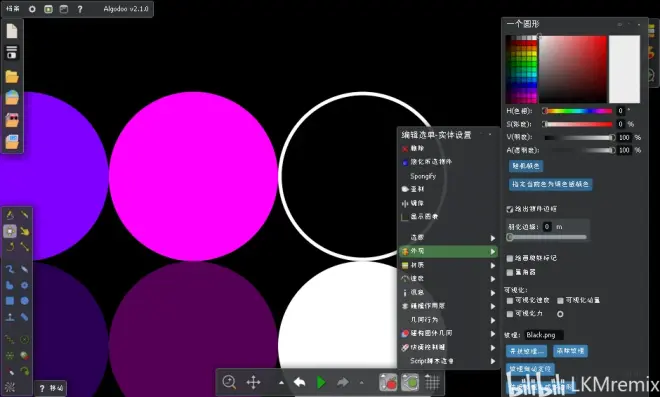Check the 可视化速度 show velocity checkbox

[510, 300]
